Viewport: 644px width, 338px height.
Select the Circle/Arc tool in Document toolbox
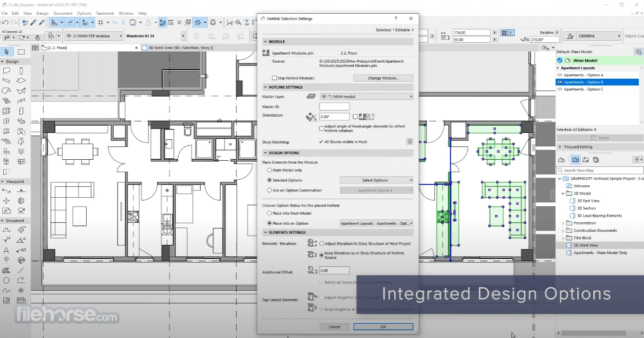[x=7, y=280]
